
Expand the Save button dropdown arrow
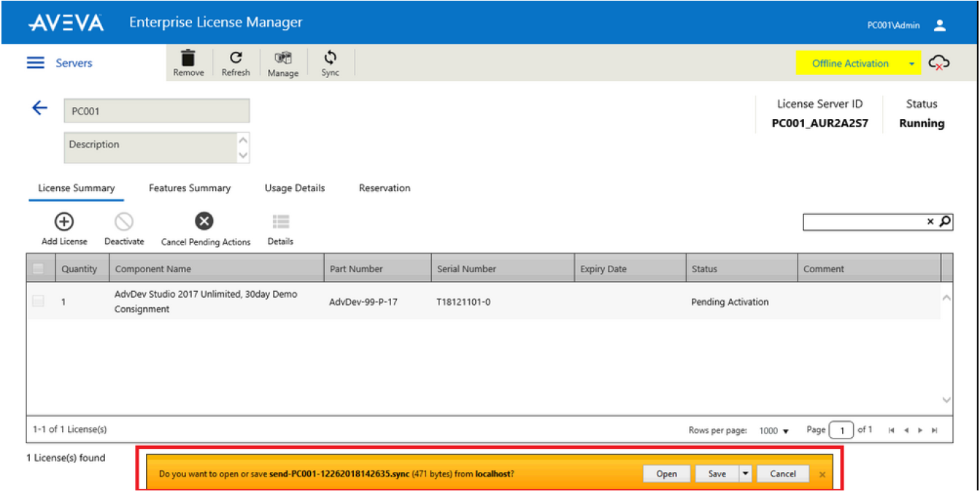pyautogui.click(x=745, y=474)
